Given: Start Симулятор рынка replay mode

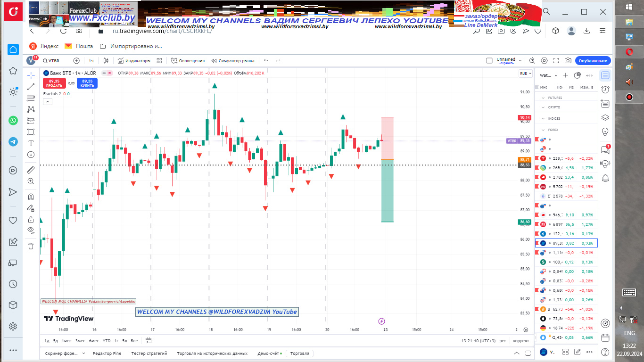Looking at the screenshot, I should 233,61.
